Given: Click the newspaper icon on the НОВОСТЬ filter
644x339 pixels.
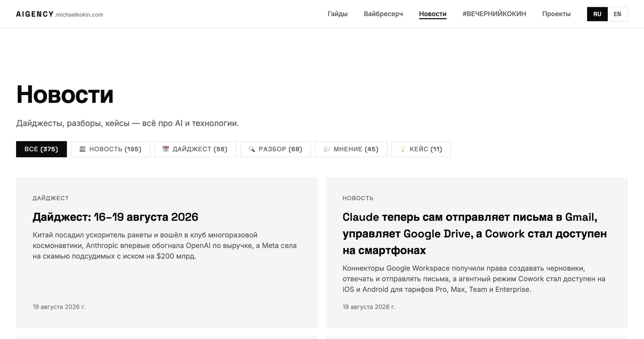Looking at the screenshot, I should pos(83,149).
